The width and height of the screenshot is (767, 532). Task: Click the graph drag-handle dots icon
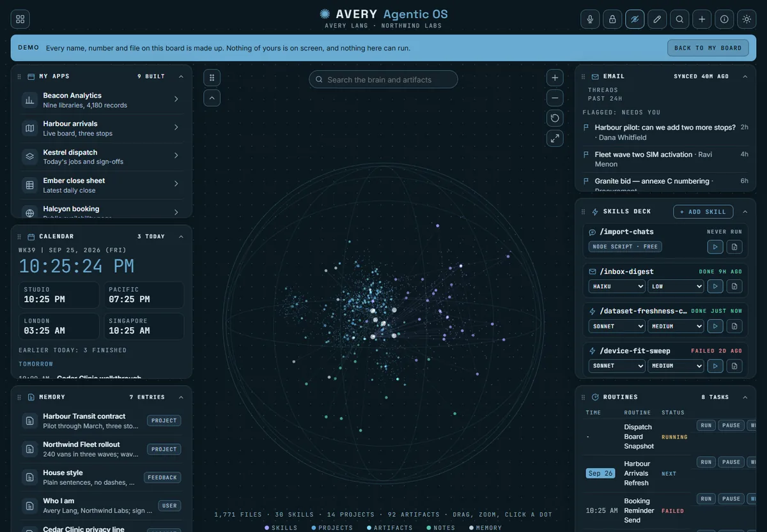[212, 78]
